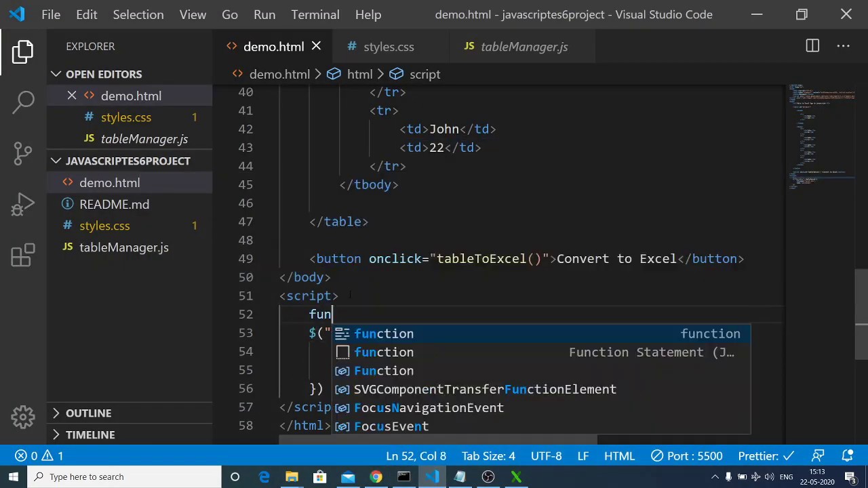Viewport: 868px width, 488px height.
Task: Click the Split Editor Right icon
Action: click(x=812, y=46)
